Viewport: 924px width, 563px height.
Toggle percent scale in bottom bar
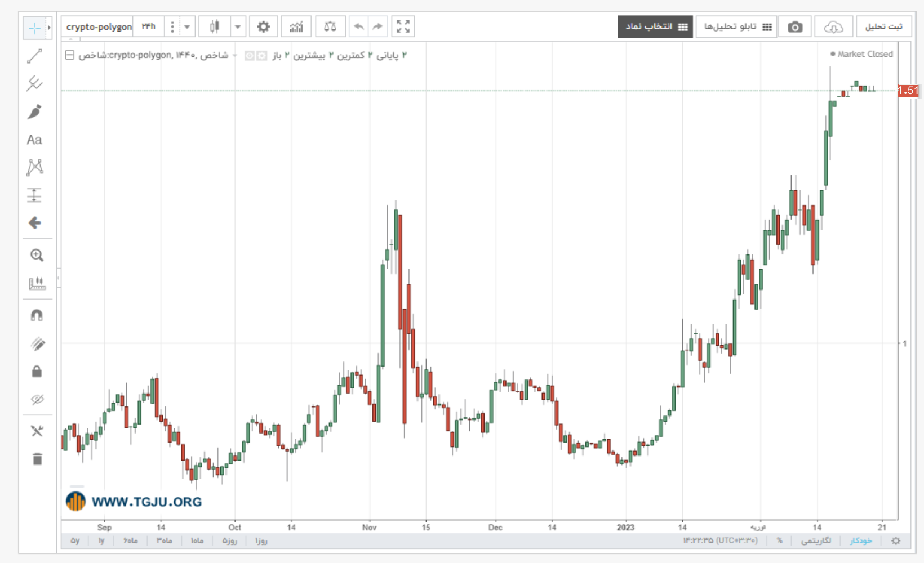coord(780,540)
